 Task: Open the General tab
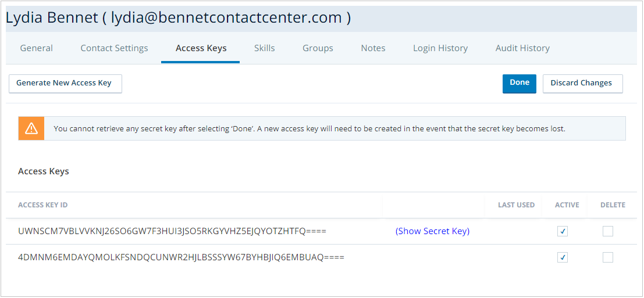[36, 48]
